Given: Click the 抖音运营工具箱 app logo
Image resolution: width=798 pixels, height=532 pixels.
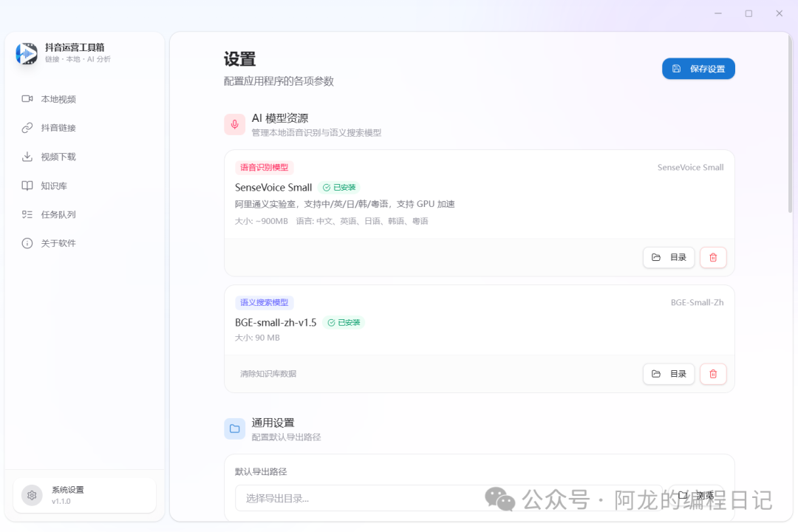Looking at the screenshot, I should [26, 54].
